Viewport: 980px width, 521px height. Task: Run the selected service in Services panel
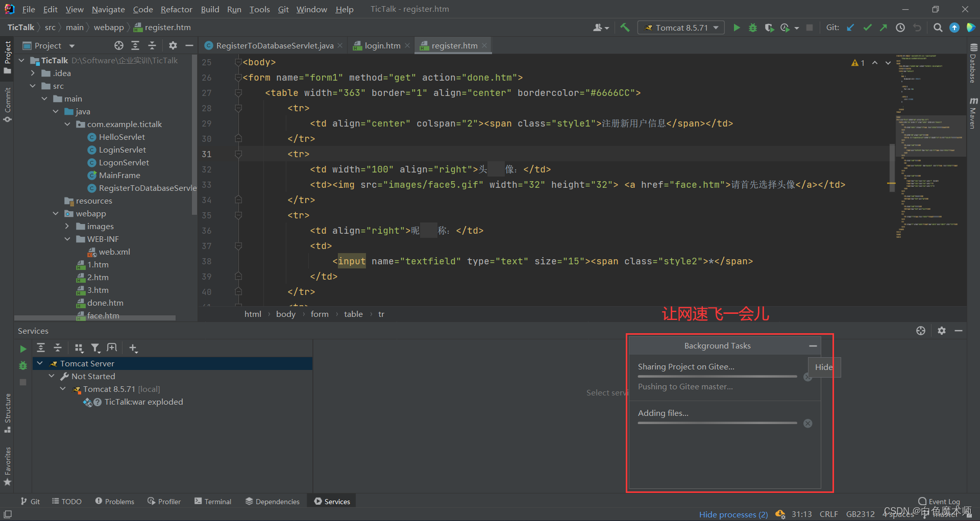click(23, 349)
